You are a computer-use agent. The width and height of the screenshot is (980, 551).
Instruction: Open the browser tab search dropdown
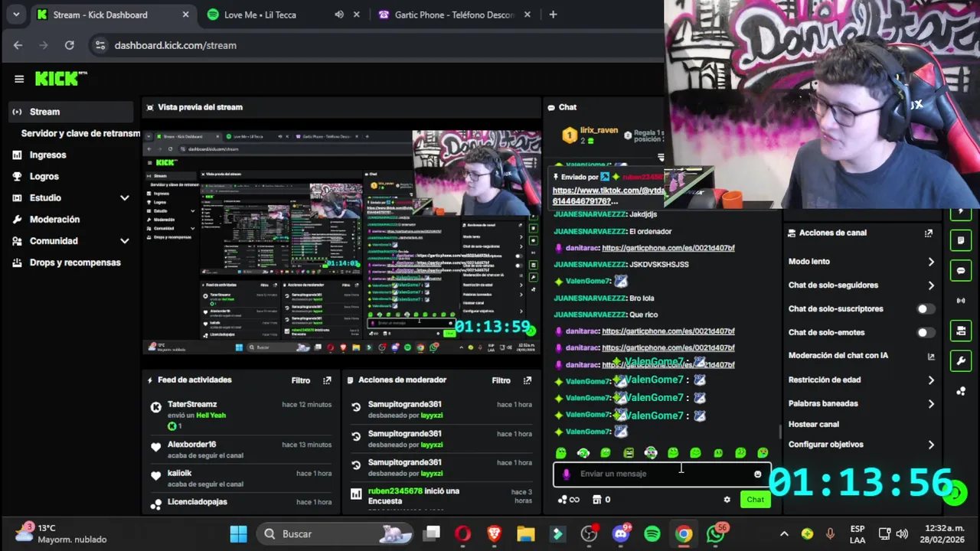[16, 15]
